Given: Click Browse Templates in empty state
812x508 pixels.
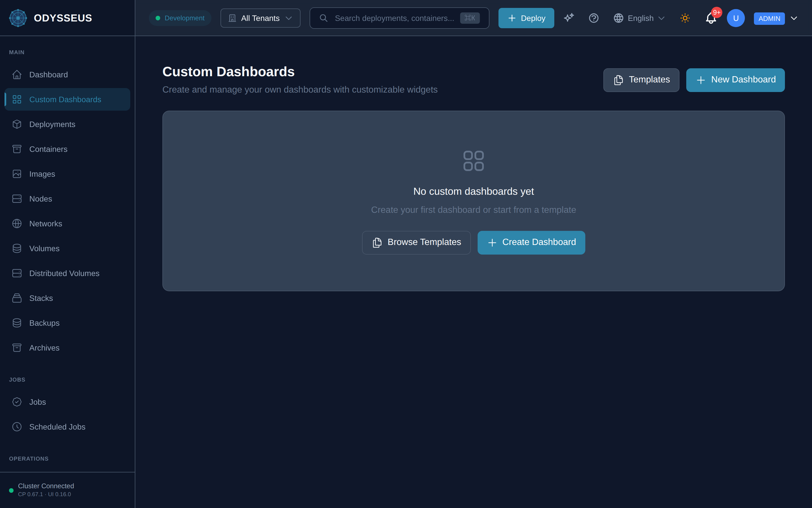Looking at the screenshot, I should tap(416, 243).
